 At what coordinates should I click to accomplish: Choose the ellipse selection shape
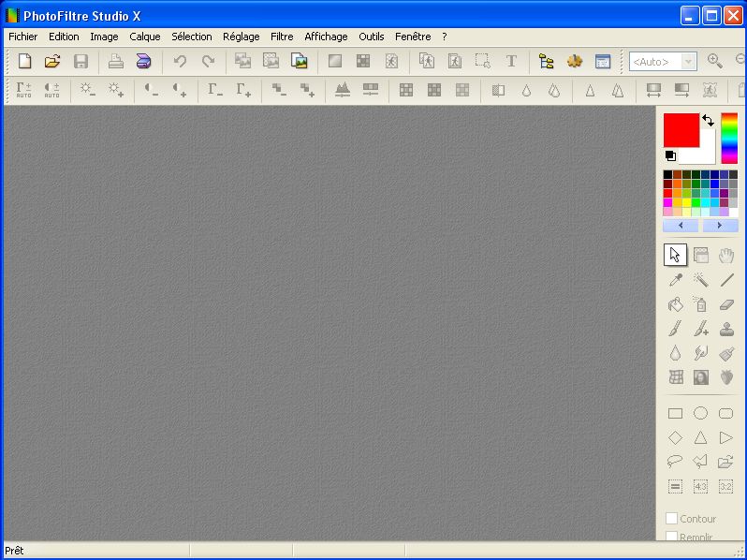click(x=700, y=413)
